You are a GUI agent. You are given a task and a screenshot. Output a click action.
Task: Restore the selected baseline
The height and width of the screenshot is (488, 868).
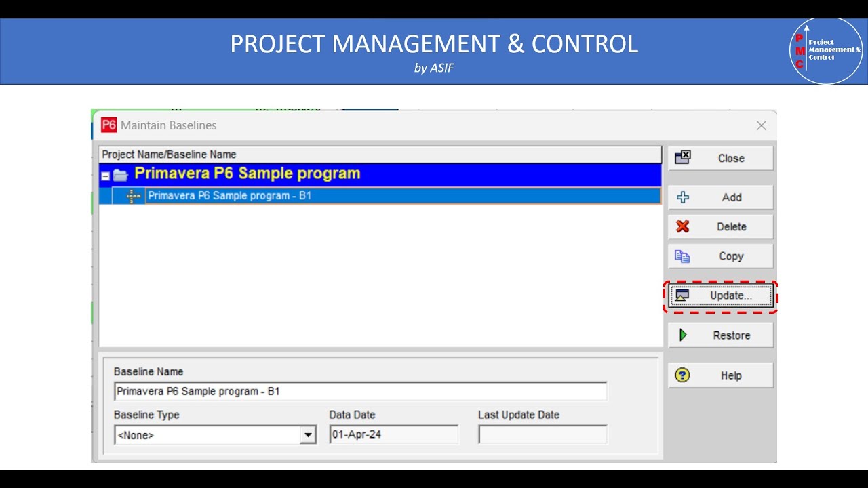(x=720, y=335)
